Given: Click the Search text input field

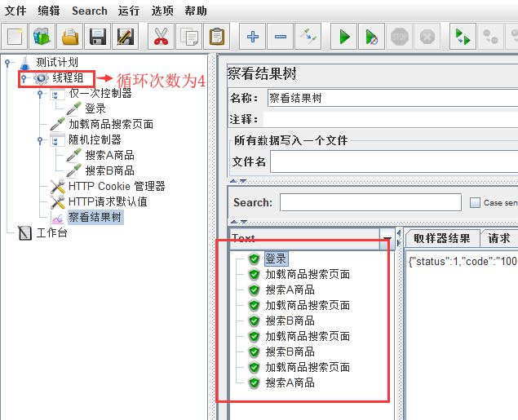Looking at the screenshot, I should [370, 202].
